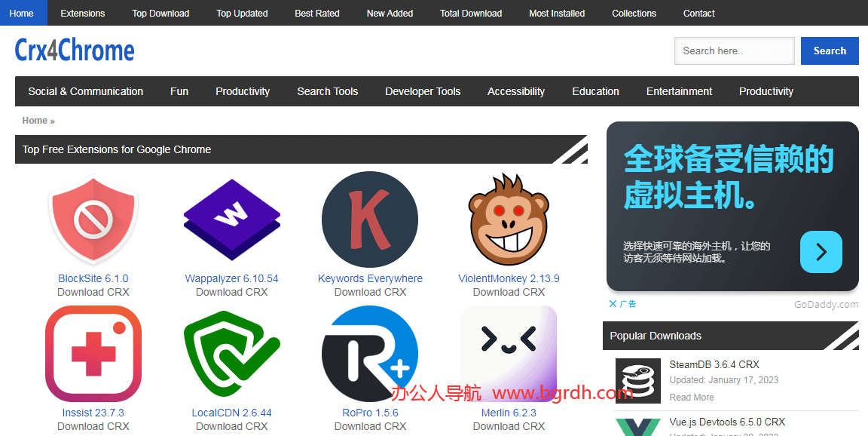Click Read More under SteamDB

692,398
